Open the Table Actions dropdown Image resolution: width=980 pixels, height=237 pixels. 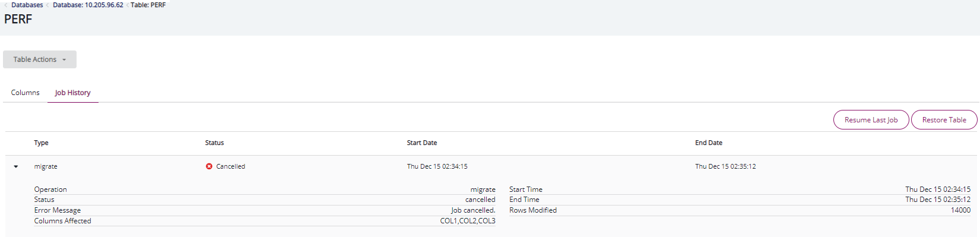point(40,59)
